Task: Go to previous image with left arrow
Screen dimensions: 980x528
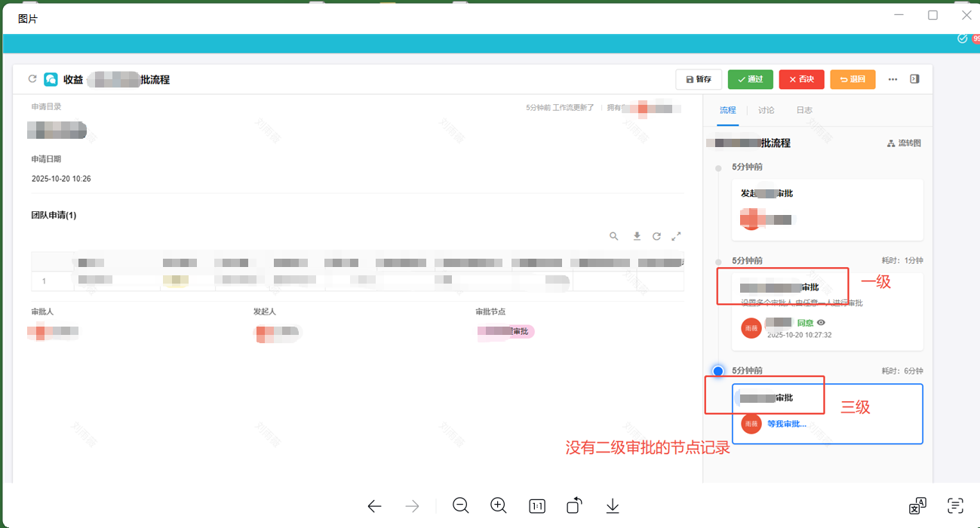Action: click(374, 506)
